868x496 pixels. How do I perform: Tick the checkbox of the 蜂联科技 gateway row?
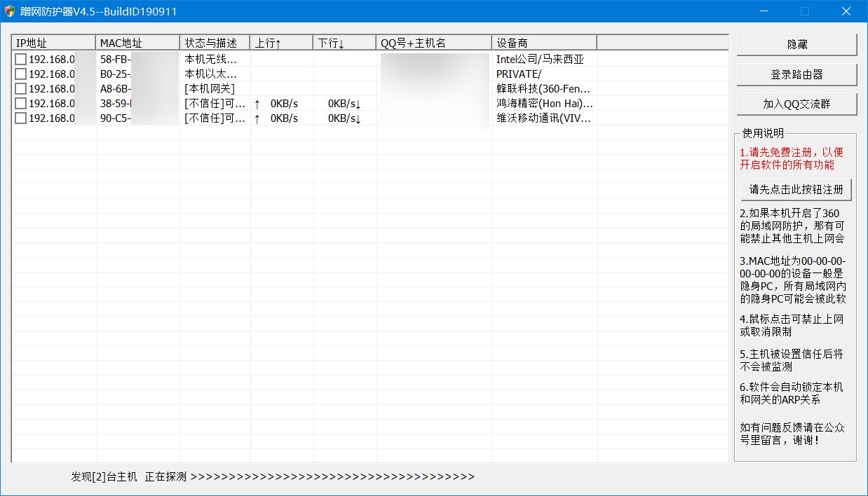coord(21,89)
